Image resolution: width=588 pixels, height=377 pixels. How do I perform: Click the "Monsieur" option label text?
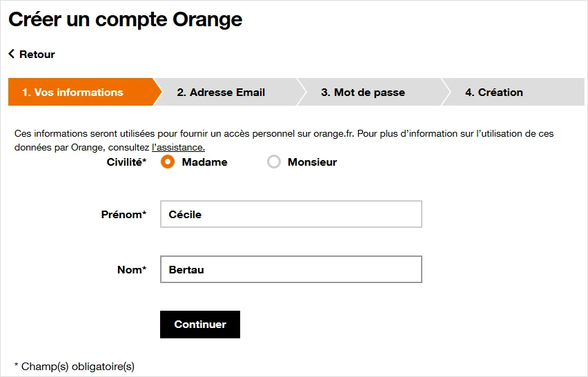coord(312,162)
